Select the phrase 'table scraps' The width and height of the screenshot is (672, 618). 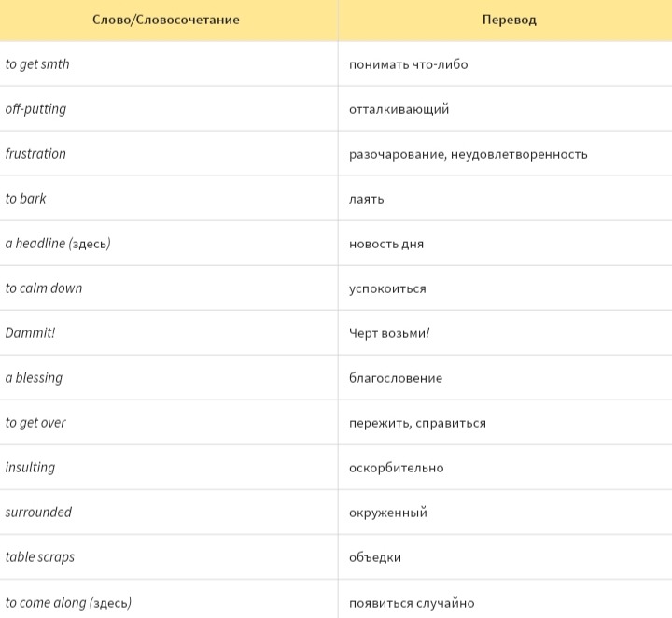tap(40, 557)
